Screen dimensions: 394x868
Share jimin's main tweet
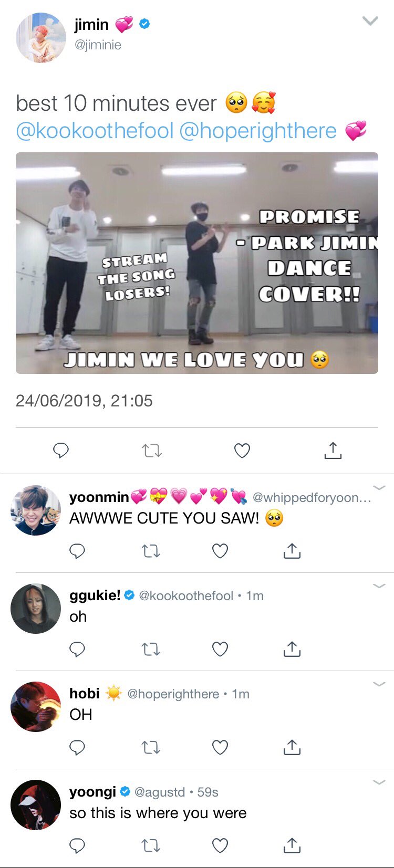point(333,450)
